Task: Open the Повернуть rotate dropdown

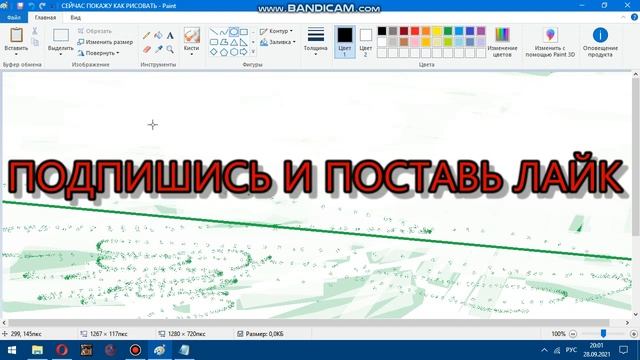Action: click(x=98, y=53)
